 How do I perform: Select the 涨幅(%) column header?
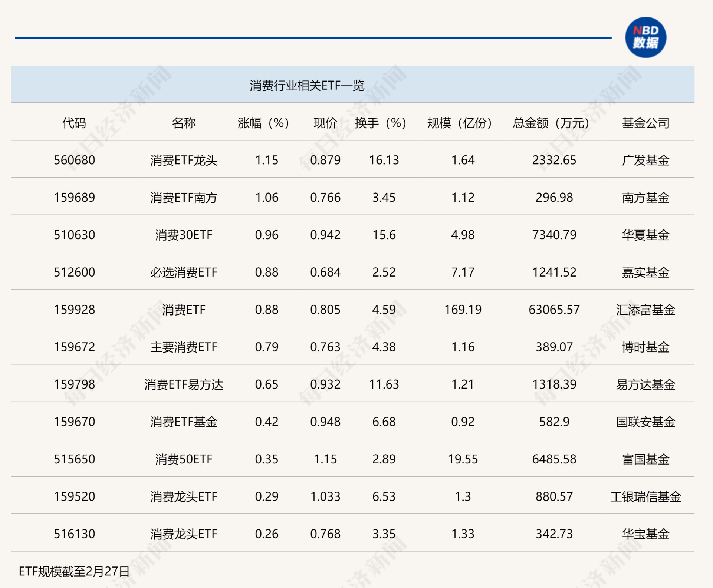(263, 123)
